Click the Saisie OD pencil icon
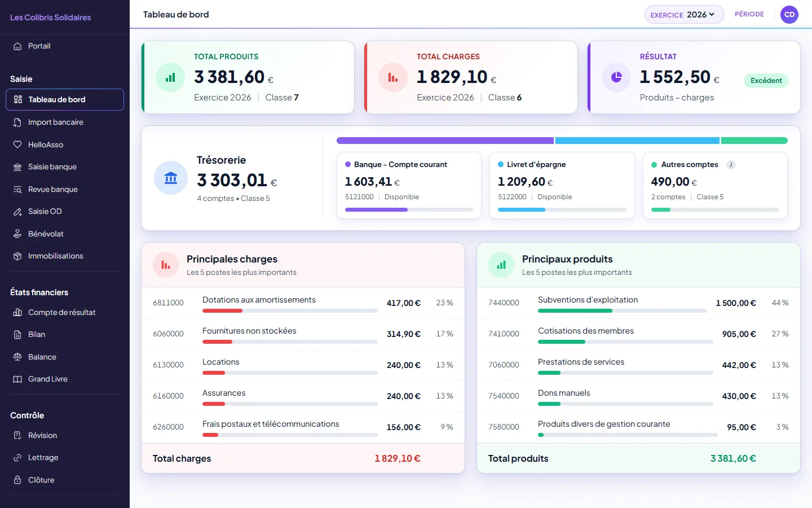Viewport: 812px width, 508px height. tap(17, 212)
